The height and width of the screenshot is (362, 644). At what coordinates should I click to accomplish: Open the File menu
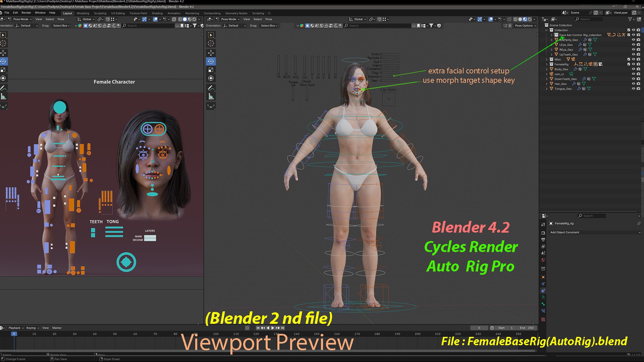(7, 13)
